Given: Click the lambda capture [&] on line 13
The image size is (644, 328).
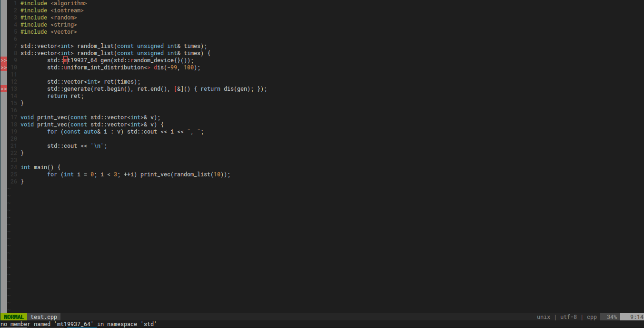Looking at the screenshot, I should (179, 89).
